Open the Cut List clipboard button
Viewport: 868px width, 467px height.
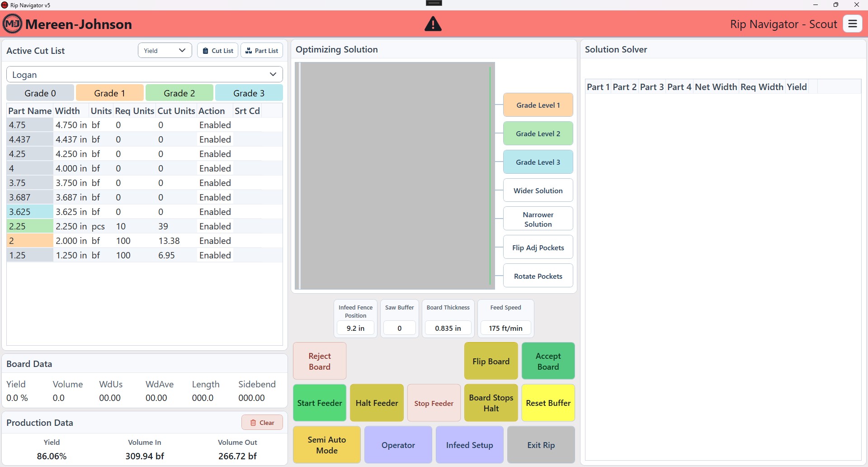click(218, 51)
